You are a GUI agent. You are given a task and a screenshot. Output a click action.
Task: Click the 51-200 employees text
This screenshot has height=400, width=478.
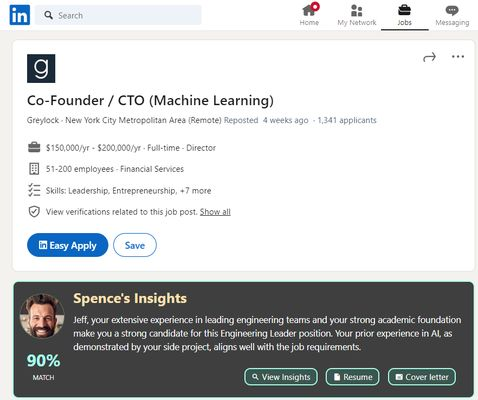80,169
